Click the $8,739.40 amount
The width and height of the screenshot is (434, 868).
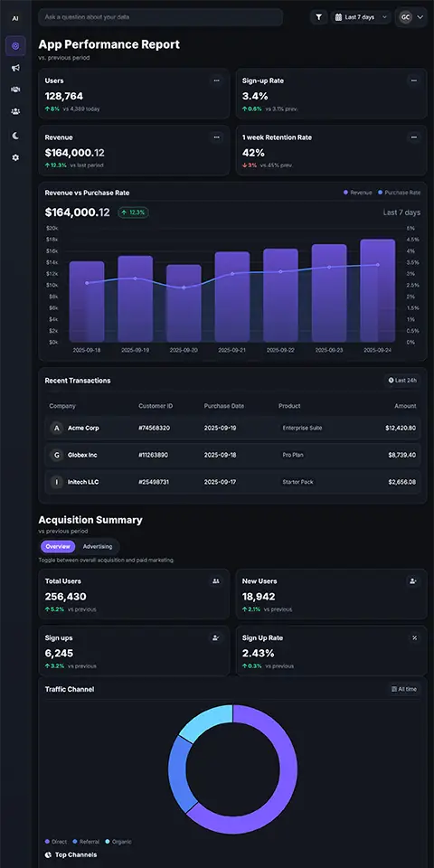coord(402,455)
